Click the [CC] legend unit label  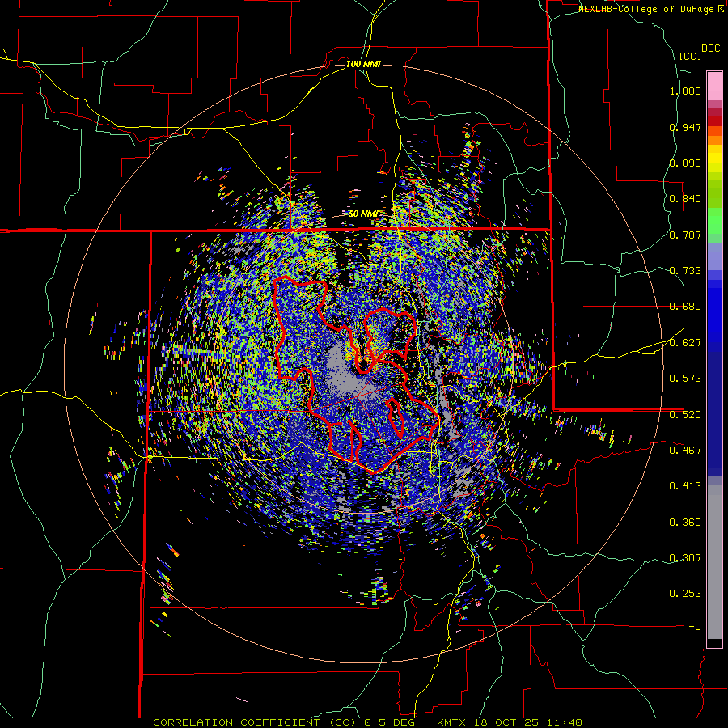pos(690,56)
